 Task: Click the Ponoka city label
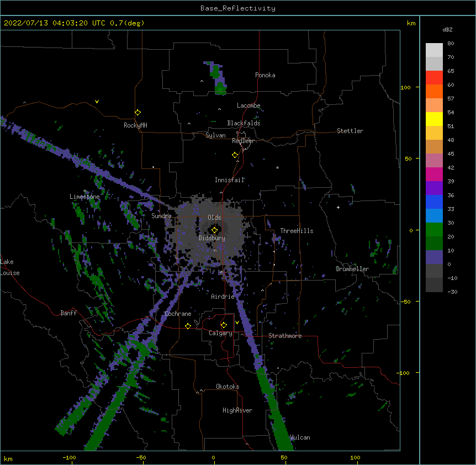[x=265, y=75]
